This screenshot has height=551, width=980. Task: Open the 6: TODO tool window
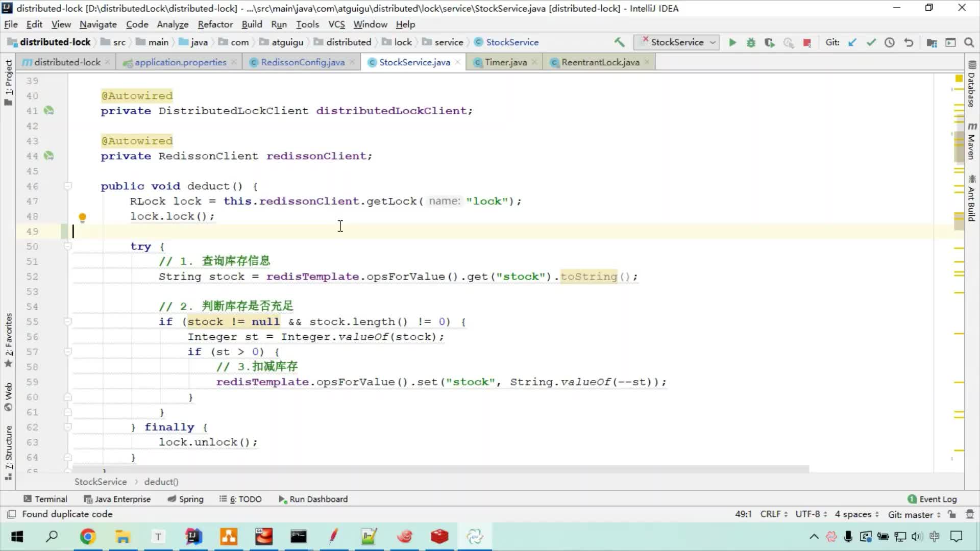click(x=240, y=499)
